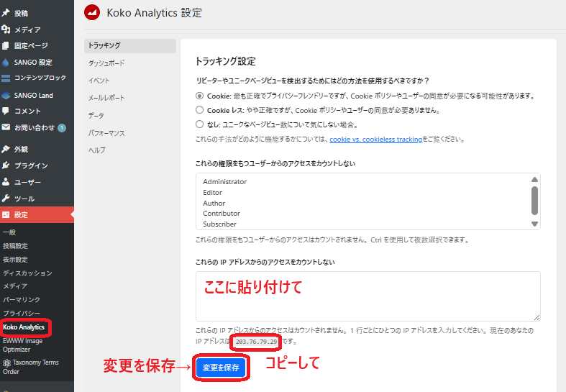The image size is (566, 392).
Task: Click the excluded IP address text area
Action: [368, 296]
